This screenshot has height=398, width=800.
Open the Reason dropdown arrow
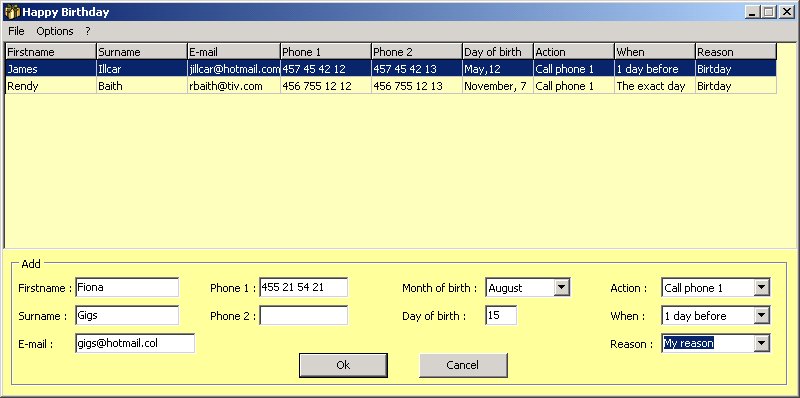(x=761, y=344)
